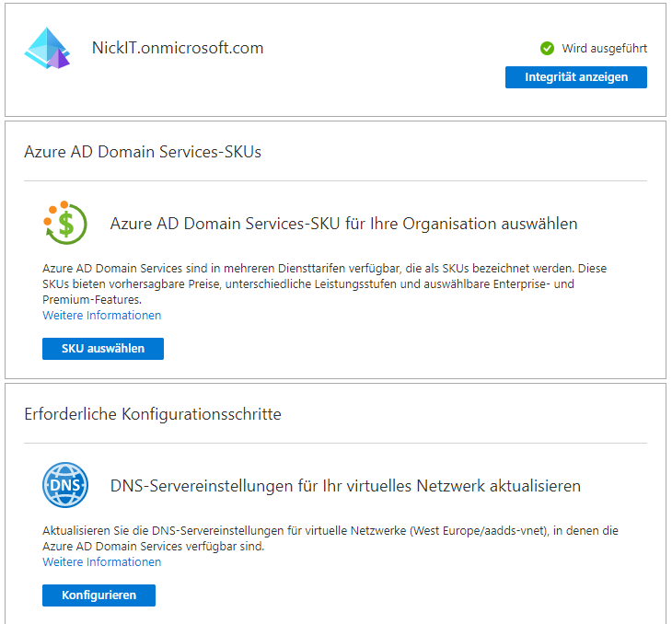Image resolution: width=672 pixels, height=624 pixels.
Task: Open Weitere Informationen link below SKU description
Action: click(101, 316)
